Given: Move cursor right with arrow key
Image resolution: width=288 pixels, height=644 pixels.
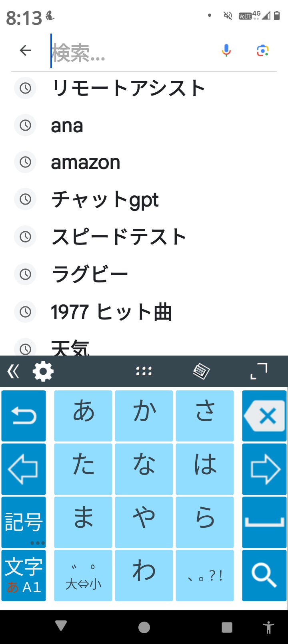Looking at the screenshot, I should pos(264,469).
